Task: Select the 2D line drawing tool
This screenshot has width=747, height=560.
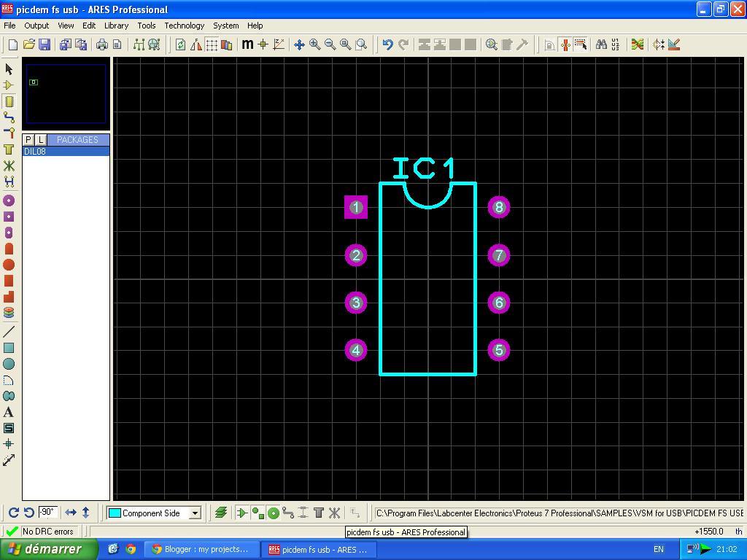Action: pyautogui.click(x=9, y=332)
